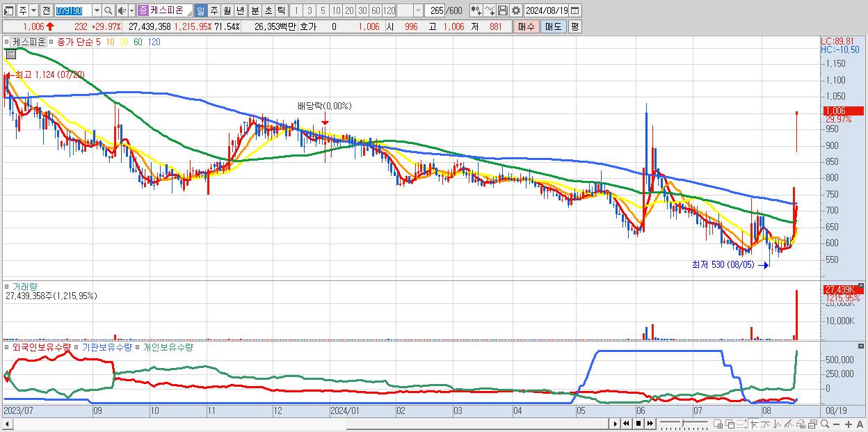The width and height of the screenshot is (868, 432).
Task: Click the overlapping windows icon
Action: [x=730, y=424]
